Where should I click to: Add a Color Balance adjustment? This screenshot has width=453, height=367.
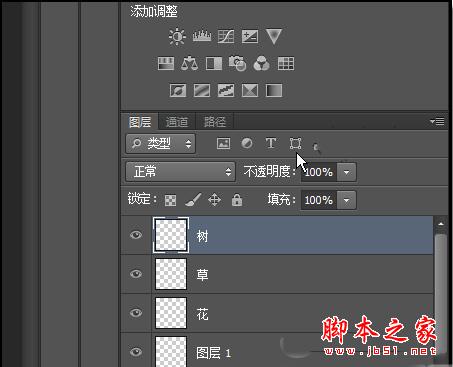click(x=189, y=63)
